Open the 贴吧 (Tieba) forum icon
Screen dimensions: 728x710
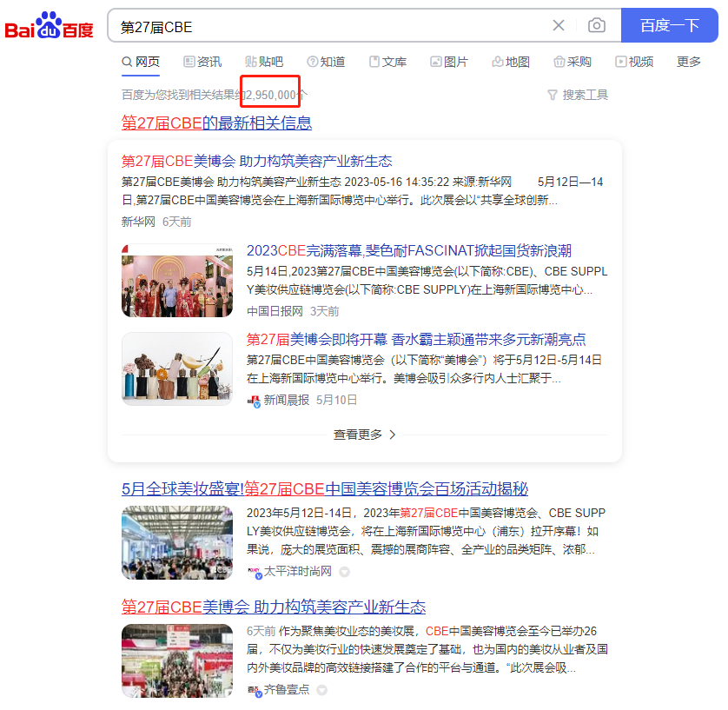pos(250,62)
